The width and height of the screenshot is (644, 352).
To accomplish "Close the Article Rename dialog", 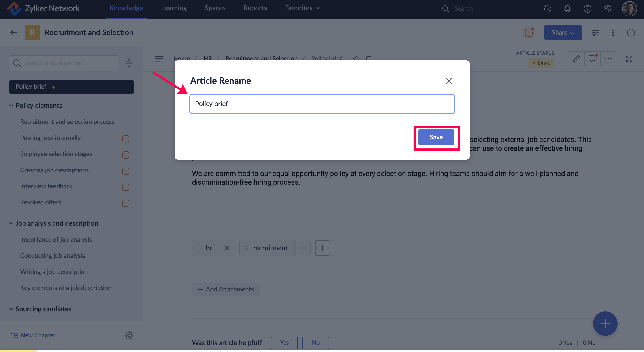I will pyautogui.click(x=448, y=81).
